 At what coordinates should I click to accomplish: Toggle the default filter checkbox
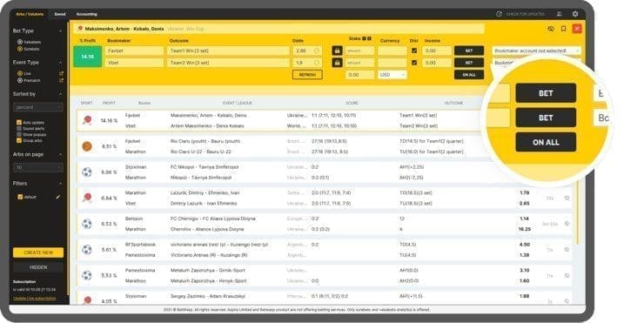20,197
